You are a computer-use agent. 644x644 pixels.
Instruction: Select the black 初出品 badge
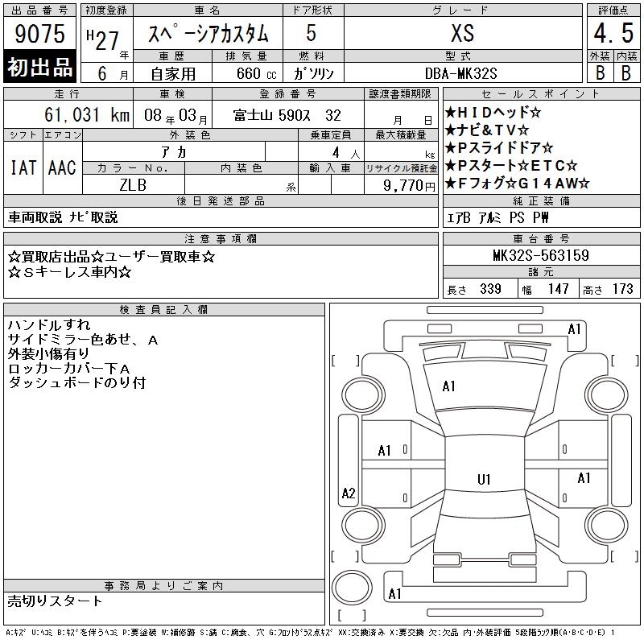coord(39,67)
